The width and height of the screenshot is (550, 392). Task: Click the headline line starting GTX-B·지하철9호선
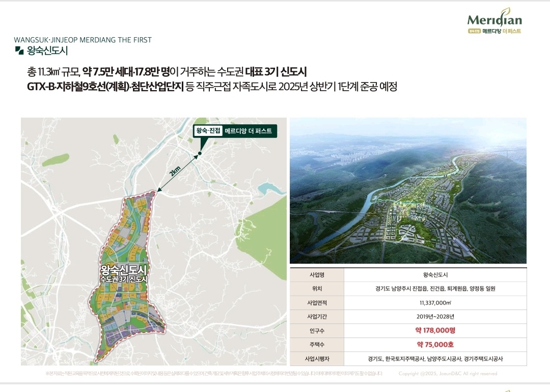(212, 86)
